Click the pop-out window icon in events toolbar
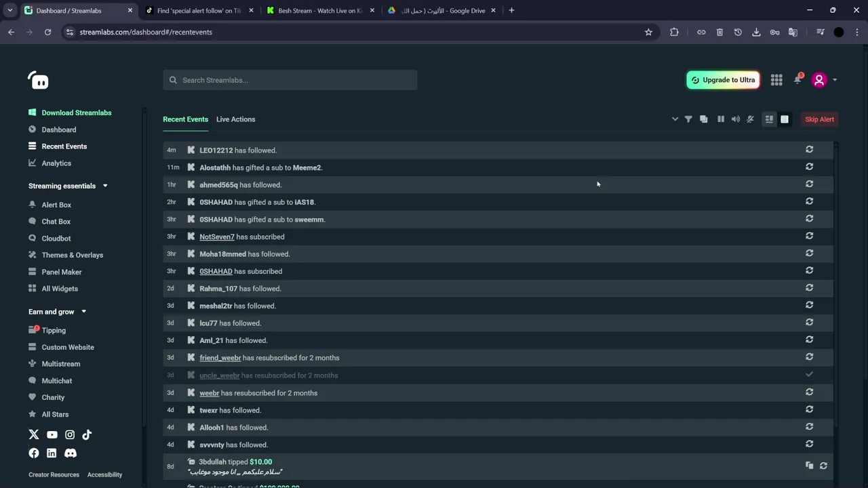The image size is (868, 488). pos(704,119)
